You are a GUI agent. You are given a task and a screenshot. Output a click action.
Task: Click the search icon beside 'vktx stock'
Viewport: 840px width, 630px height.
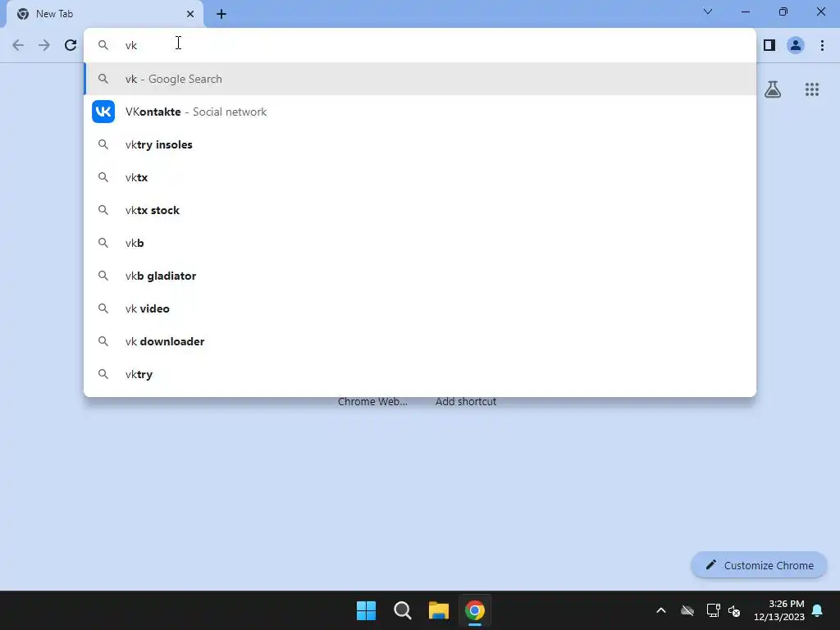103,210
